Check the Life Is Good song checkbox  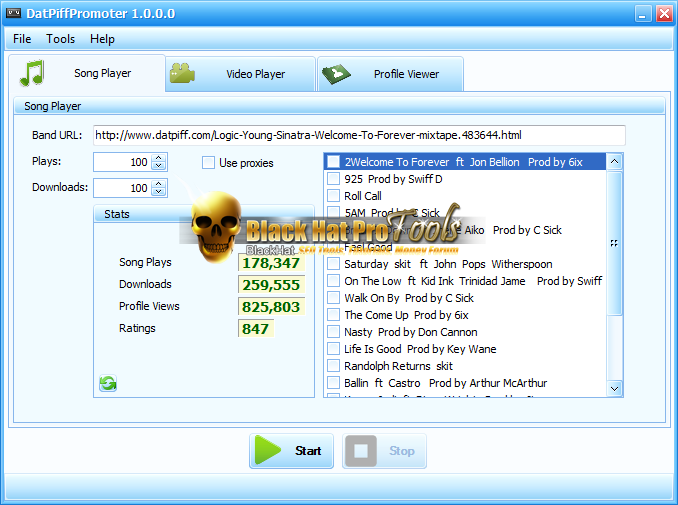tap(333, 348)
